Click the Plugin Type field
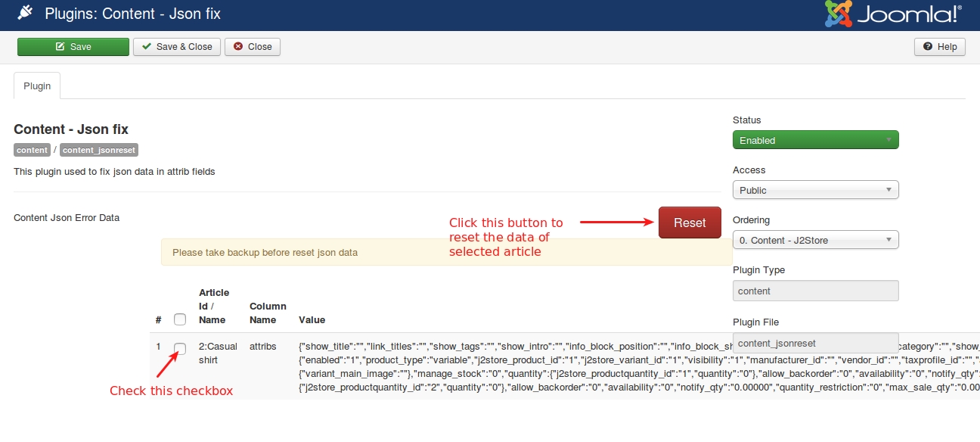The image size is (980, 442). pos(815,291)
